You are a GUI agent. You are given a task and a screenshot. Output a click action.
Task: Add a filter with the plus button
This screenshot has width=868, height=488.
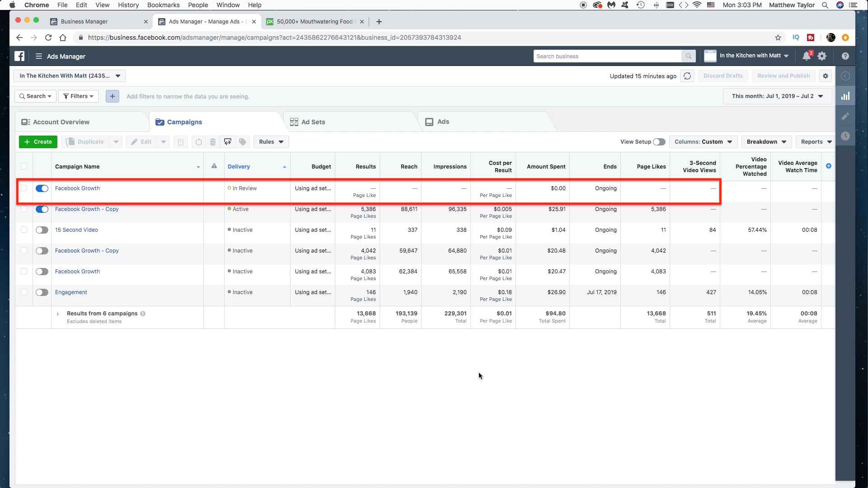click(113, 96)
